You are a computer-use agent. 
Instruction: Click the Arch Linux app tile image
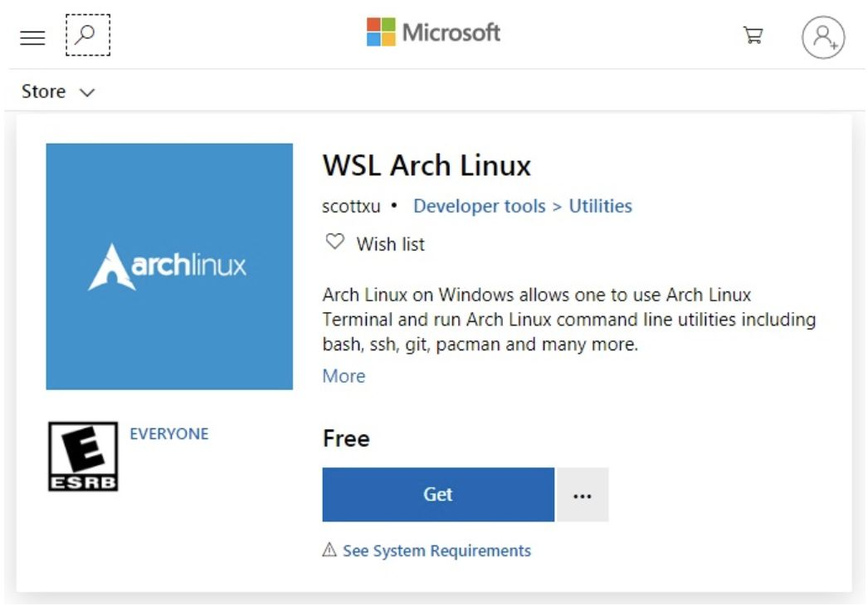(169, 266)
